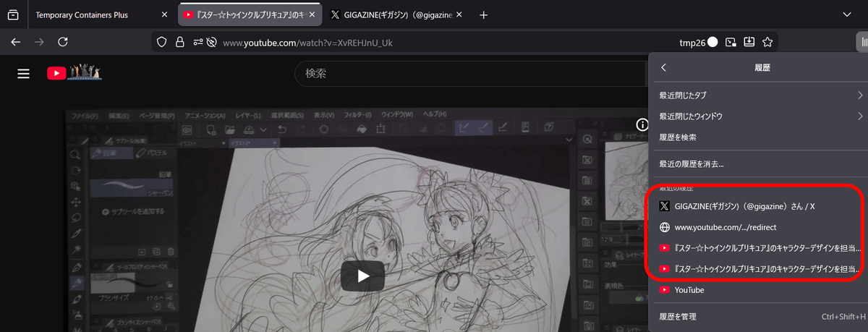This screenshot has height=332, width=868.
Task: Play the YouTube video
Action: 363,276
